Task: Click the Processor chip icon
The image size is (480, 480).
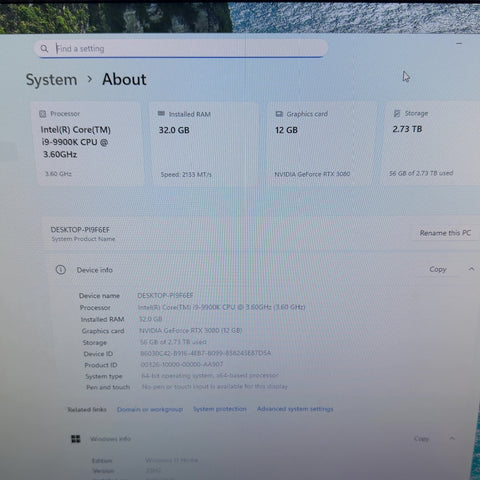Action: pos(43,114)
